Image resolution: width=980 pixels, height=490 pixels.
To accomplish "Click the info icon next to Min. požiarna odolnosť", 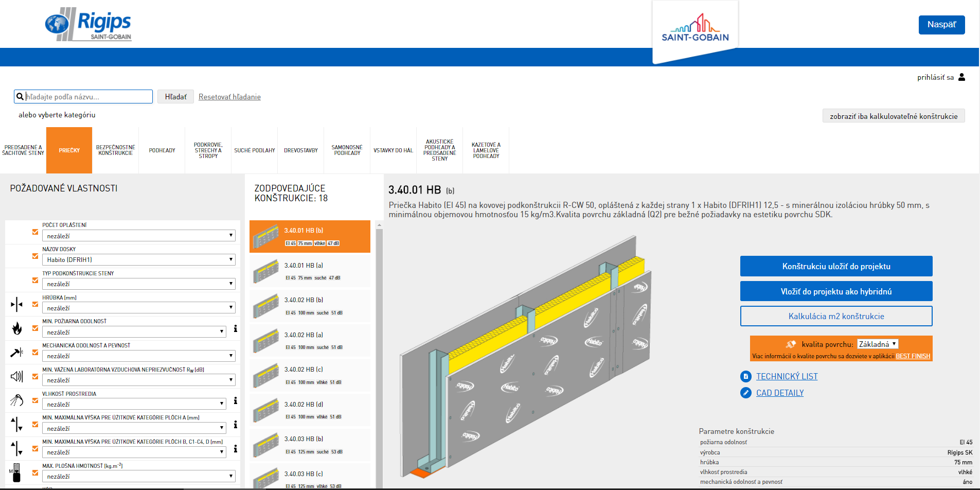I will click(235, 328).
